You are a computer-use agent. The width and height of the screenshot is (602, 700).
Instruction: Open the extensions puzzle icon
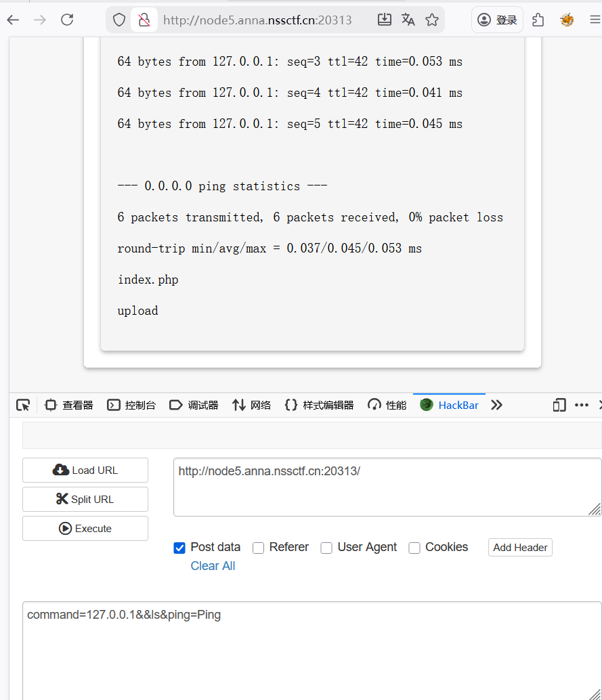538,20
